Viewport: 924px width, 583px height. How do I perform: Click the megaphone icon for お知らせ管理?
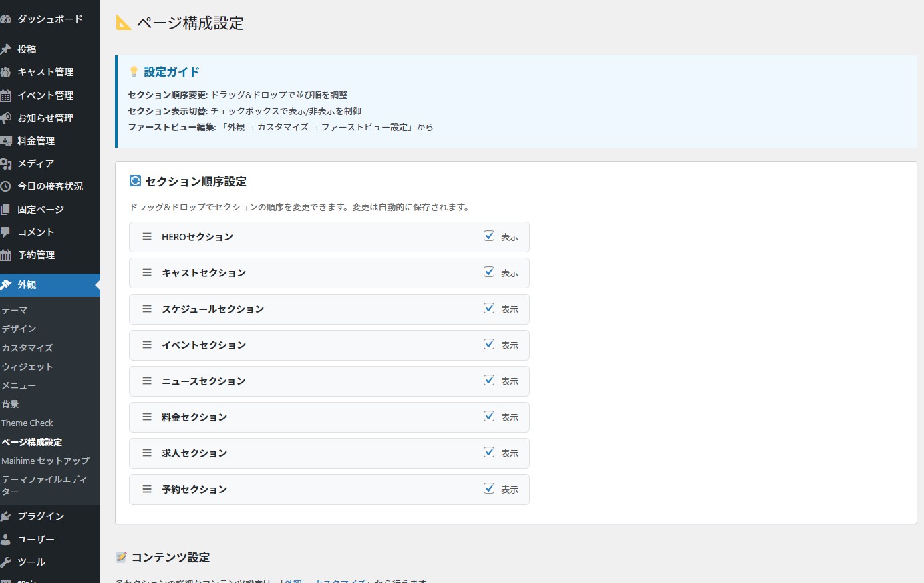[6, 118]
